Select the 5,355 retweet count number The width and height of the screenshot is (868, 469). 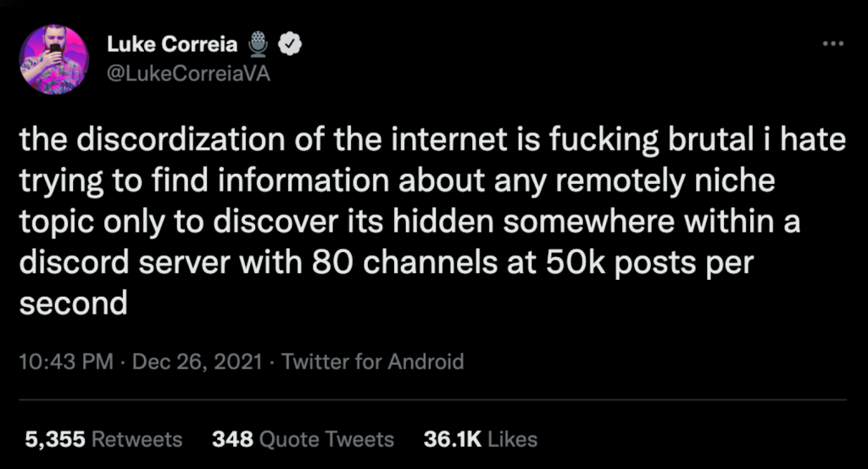pos(53,439)
